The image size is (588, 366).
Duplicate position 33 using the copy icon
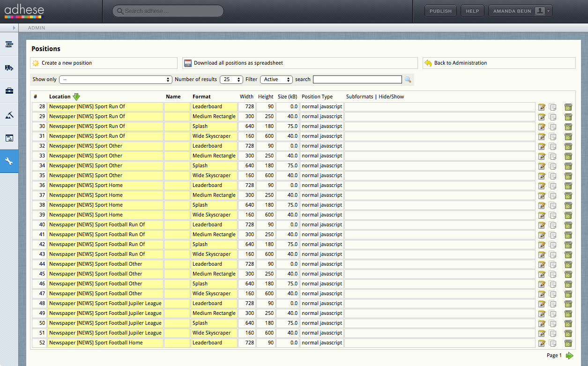click(x=552, y=156)
